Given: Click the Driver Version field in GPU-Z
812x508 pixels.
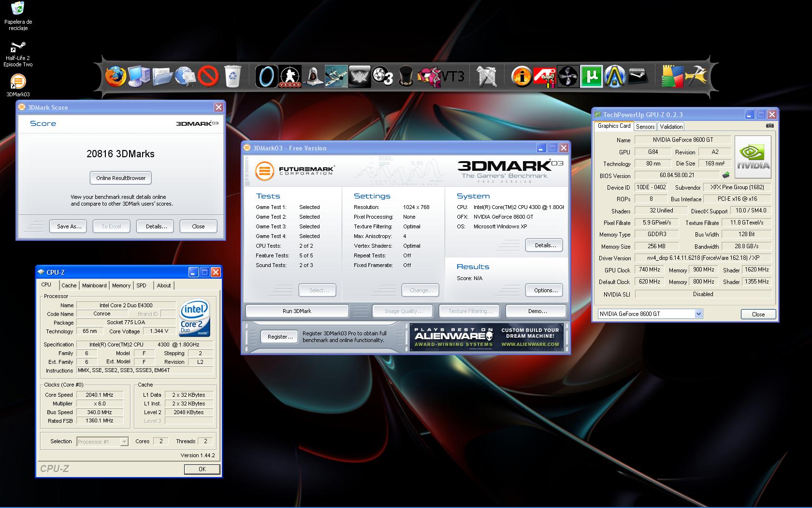Looking at the screenshot, I should [703, 258].
